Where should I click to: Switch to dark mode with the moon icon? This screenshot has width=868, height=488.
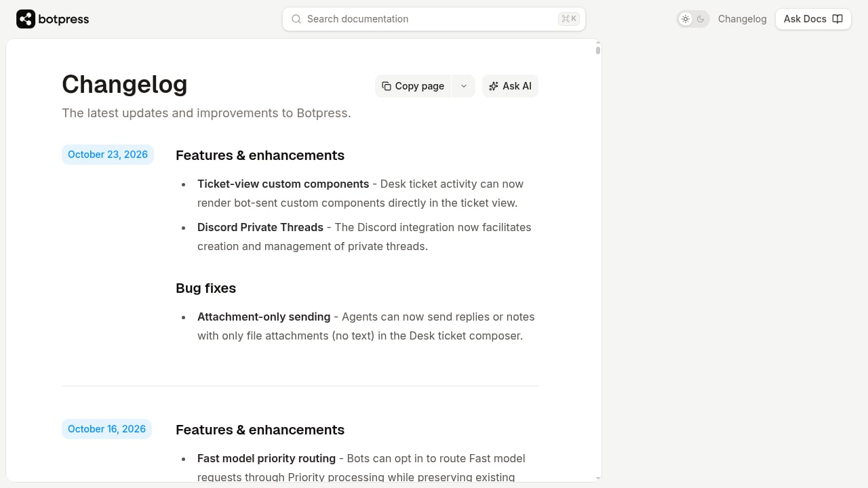coord(701,19)
